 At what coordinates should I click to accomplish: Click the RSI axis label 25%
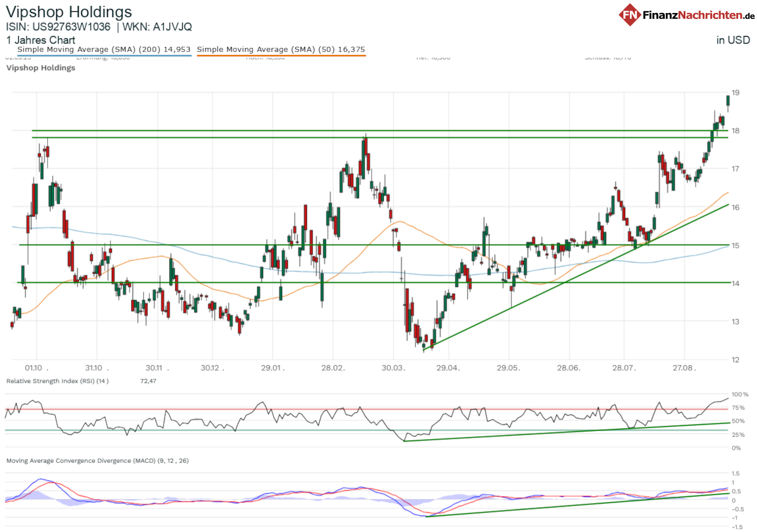[x=738, y=434]
